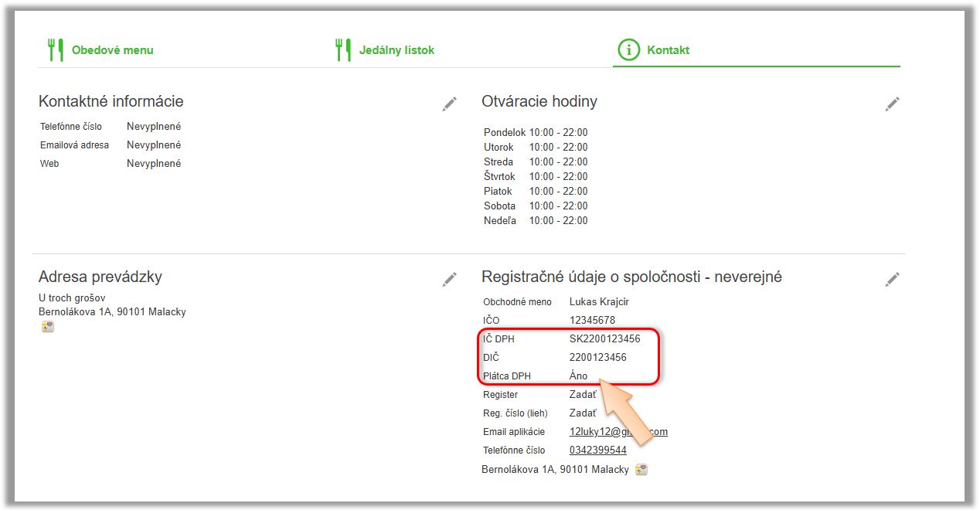The height and width of the screenshot is (510, 980).
Task: Click the fork-knife icon for Obedové menu
Action: click(x=55, y=50)
